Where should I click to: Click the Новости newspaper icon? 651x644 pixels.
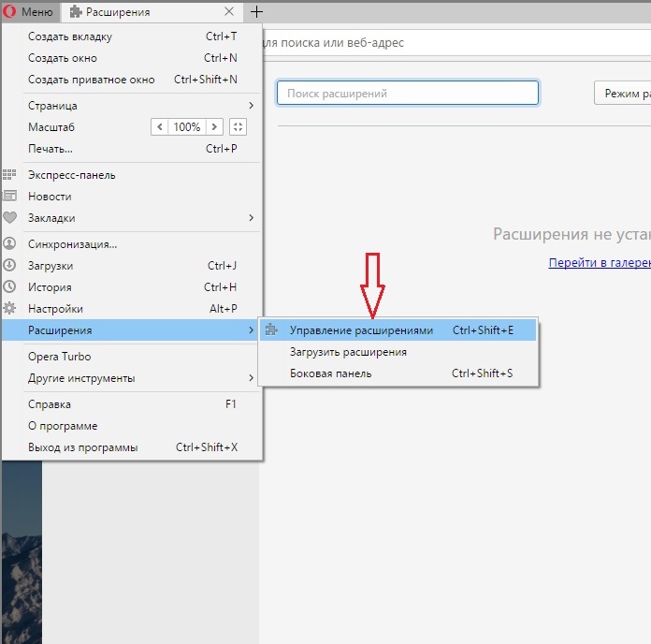(9, 197)
